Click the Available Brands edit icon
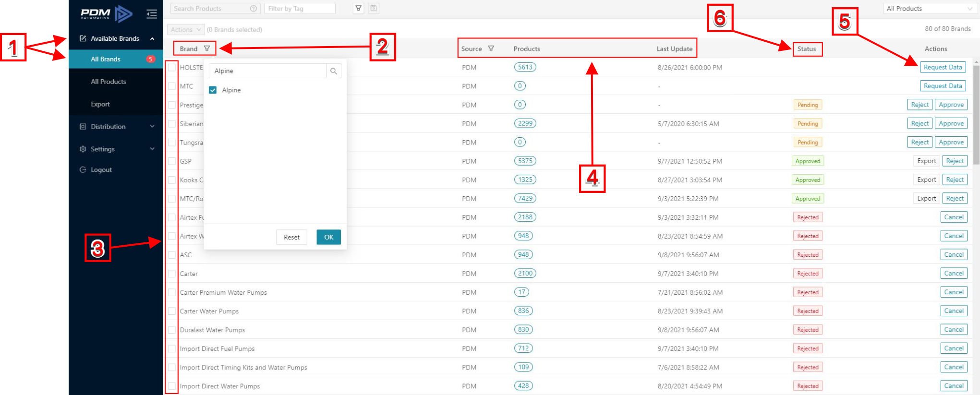 [x=83, y=38]
